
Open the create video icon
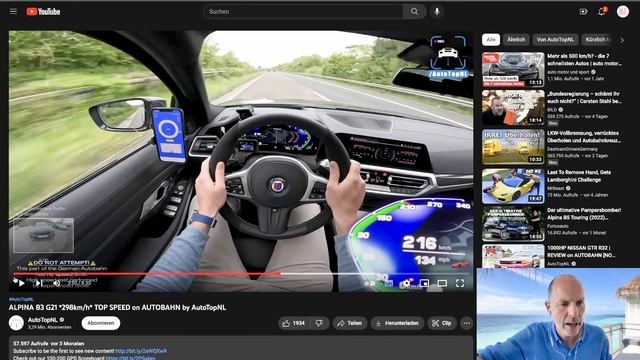(x=583, y=11)
